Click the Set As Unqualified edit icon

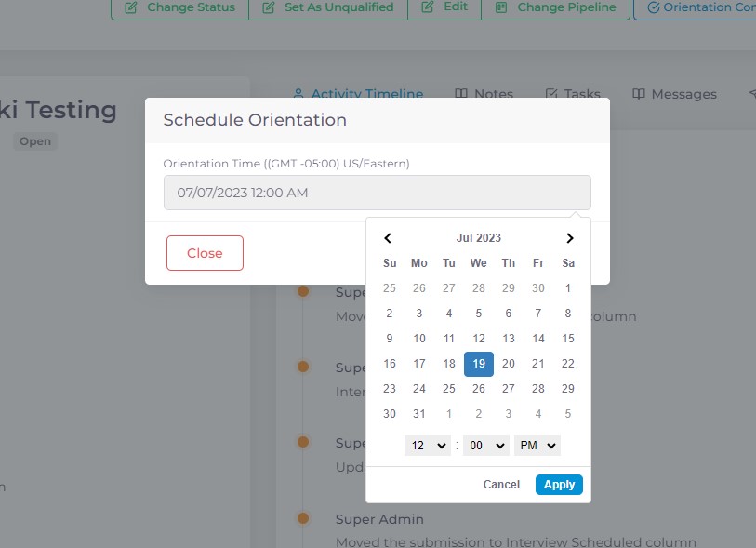pos(268,7)
